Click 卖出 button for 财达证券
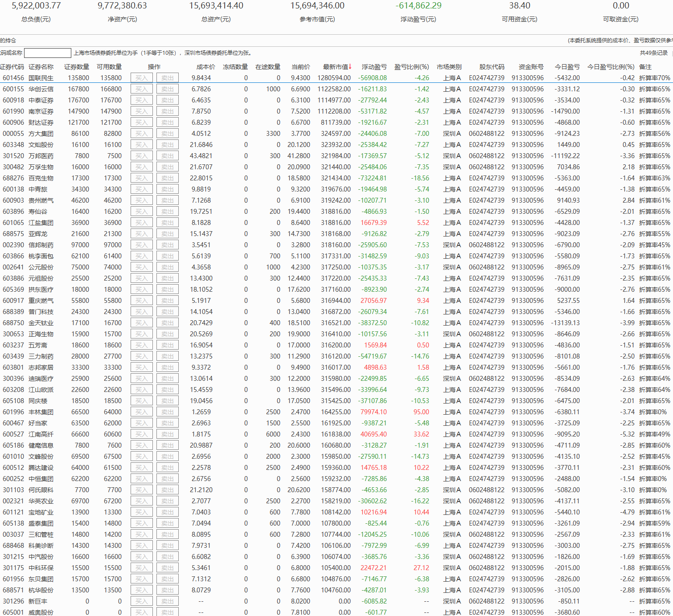The image size is (673, 616). tap(168, 122)
